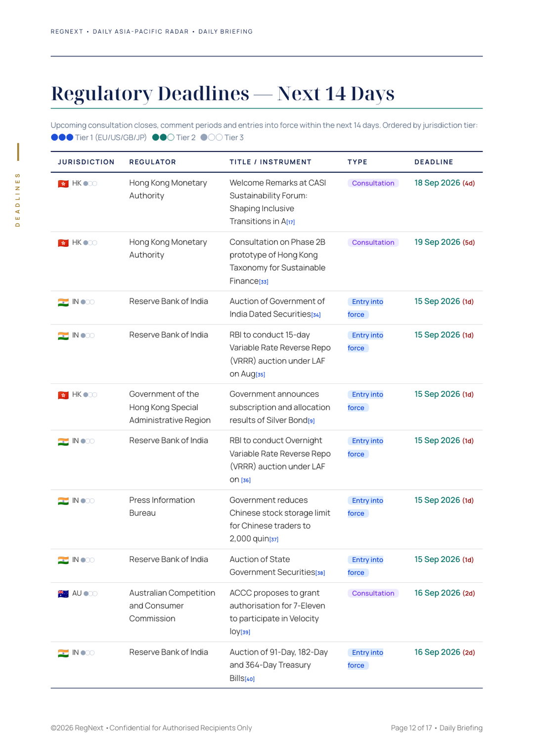Open footnote reference [36]
The image size is (534, 756).
[246, 480]
